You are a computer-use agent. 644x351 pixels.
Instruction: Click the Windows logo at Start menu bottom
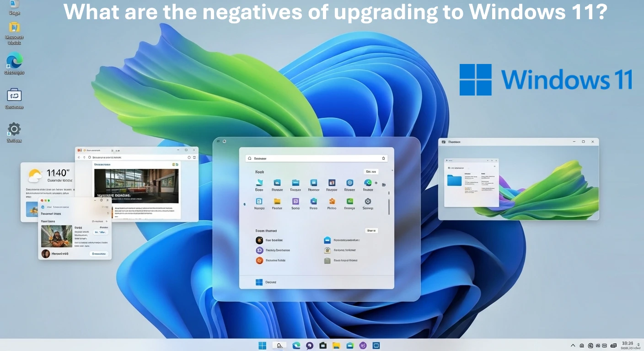(x=259, y=282)
